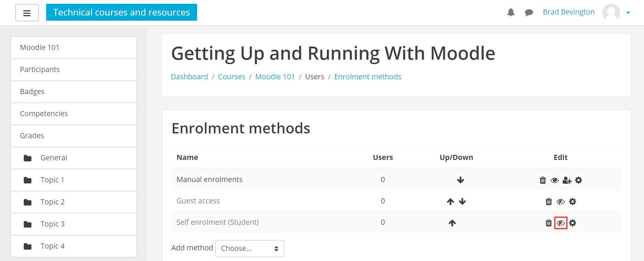Click the user avatar picture
This screenshot has height=261, width=644.
pos(611,12)
